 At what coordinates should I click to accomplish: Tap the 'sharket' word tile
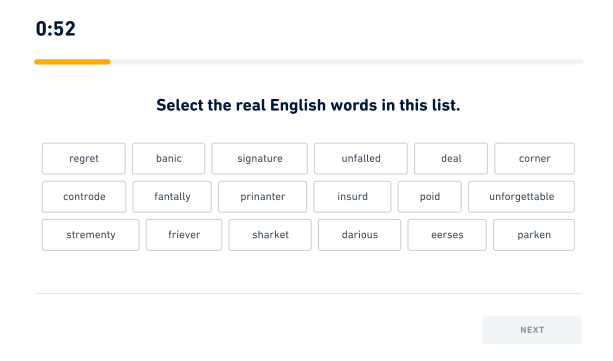click(x=270, y=235)
